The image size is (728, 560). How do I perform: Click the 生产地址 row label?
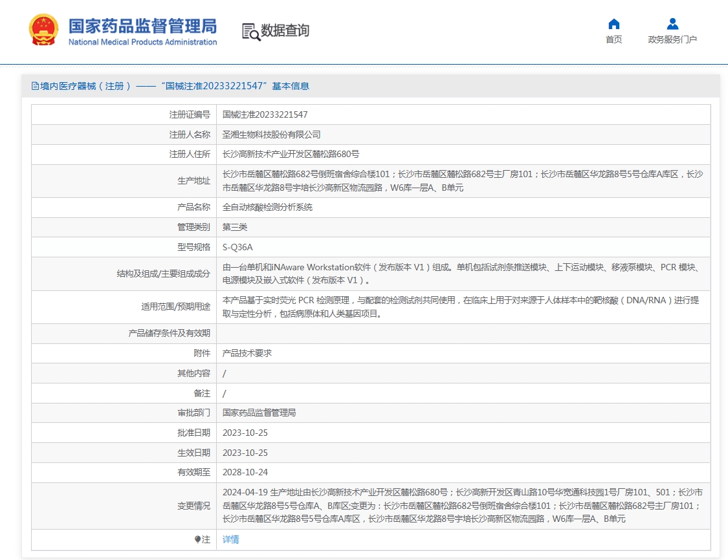pyautogui.click(x=193, y=180)
